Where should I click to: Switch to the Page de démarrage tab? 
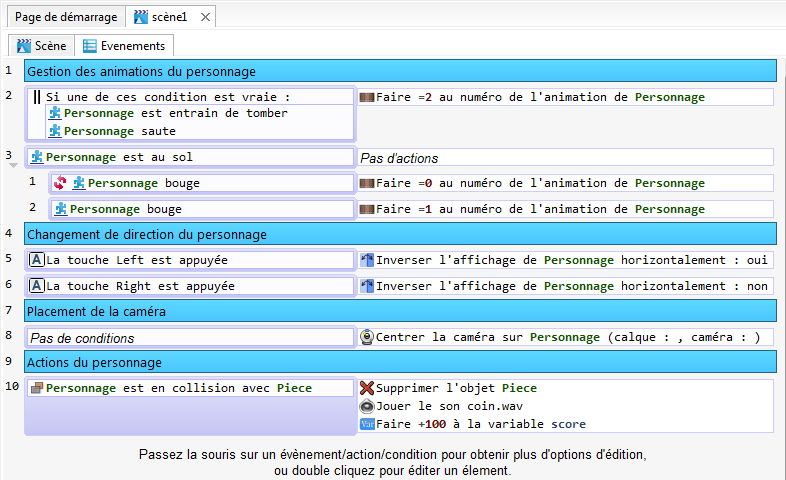pos(66,17)
